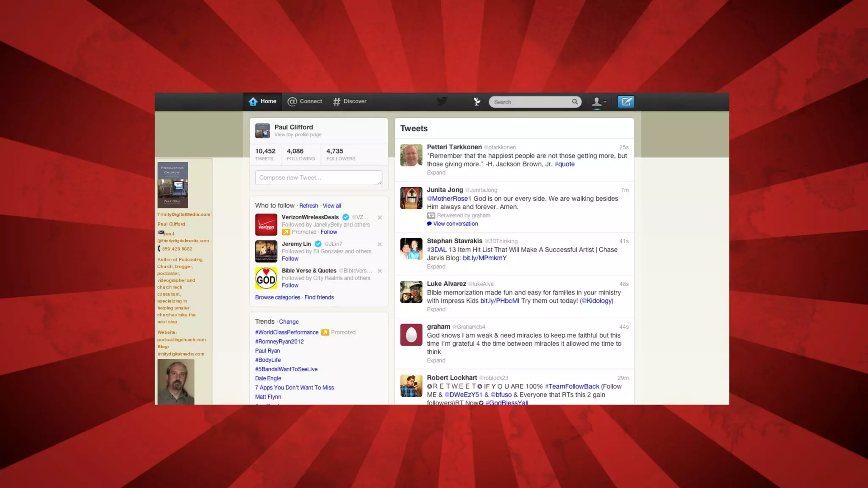
Task: Follow Jeremy Lin
Action: (x=290, y=259)
